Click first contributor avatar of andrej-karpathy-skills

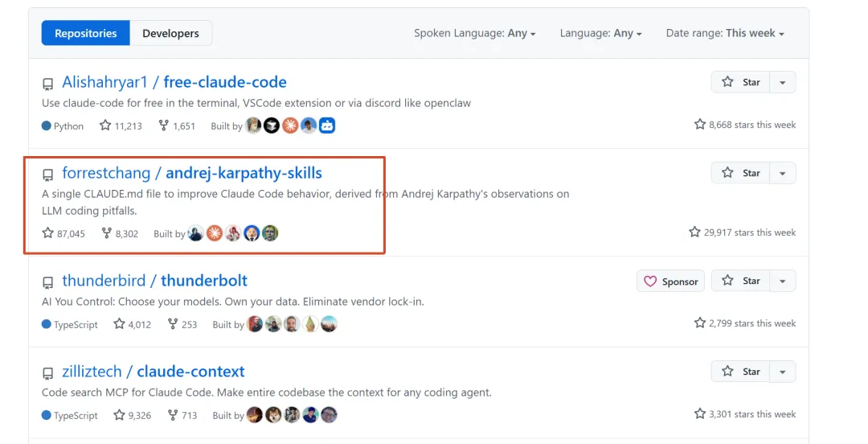pyautogui.click(x=196, y=232)
